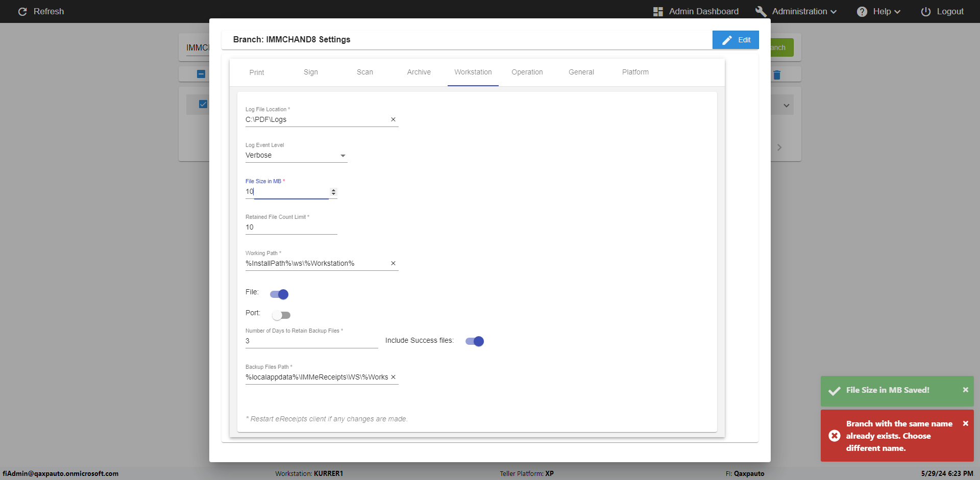Screen dimensions: 980x480
Task: Click the Admin Dashboard link
Action: tap(704, 11)
